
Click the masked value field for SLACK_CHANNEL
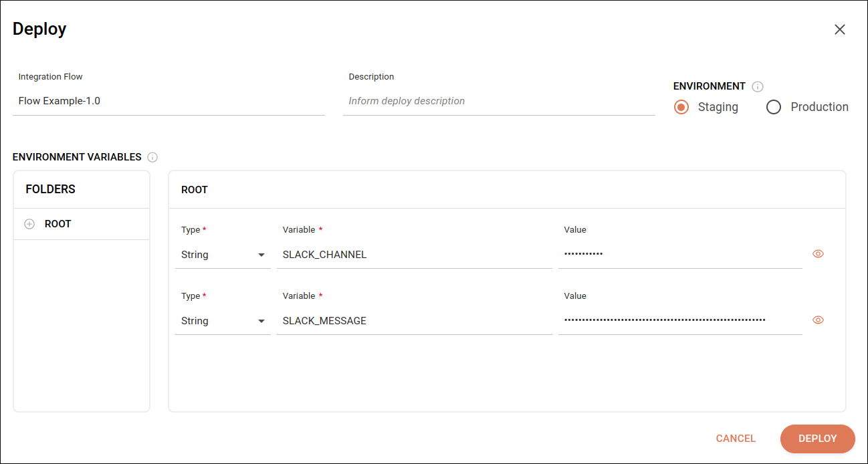679,255
